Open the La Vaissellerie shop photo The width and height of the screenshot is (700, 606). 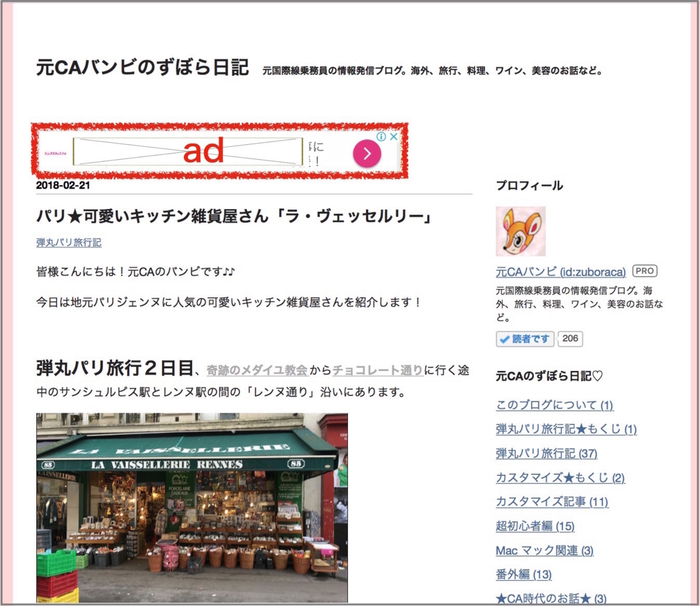[x=192, y=508]
